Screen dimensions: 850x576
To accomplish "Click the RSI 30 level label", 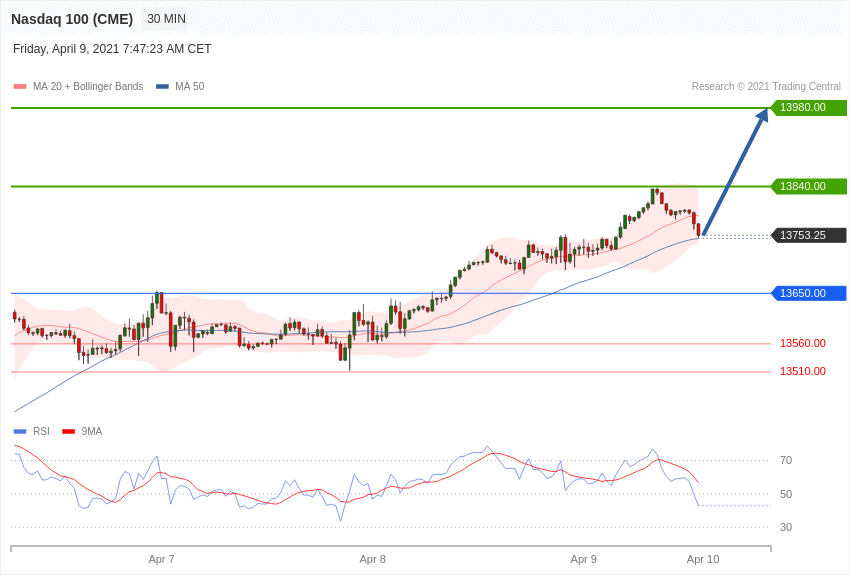I will point(785,527).
